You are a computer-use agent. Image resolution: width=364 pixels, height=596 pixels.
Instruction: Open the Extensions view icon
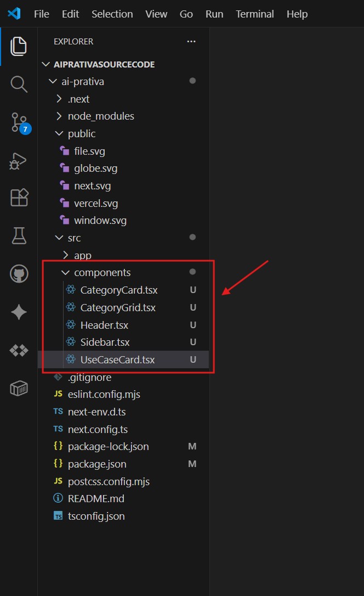click(x=19, y=198)
